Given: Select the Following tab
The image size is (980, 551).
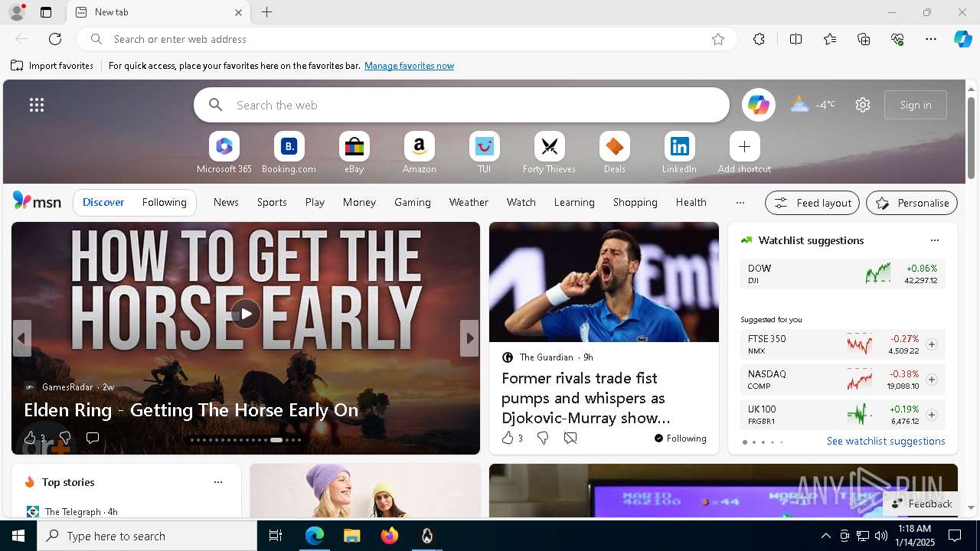Looking at the screenshot, I should 164,202.
